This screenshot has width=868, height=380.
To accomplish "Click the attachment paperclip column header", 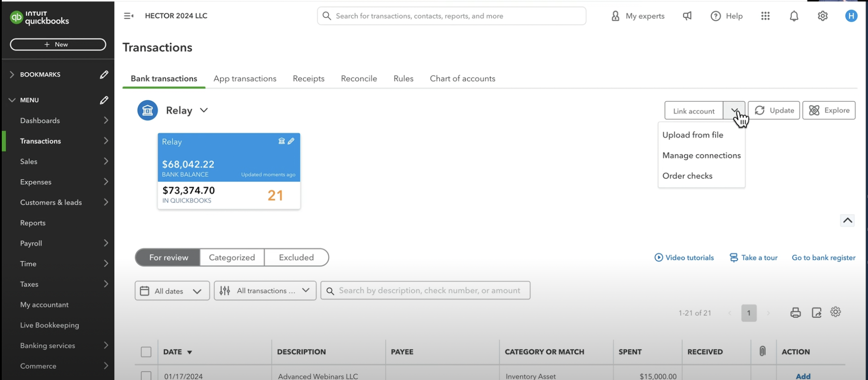I will pyautogui.click(x=762, y=351).
